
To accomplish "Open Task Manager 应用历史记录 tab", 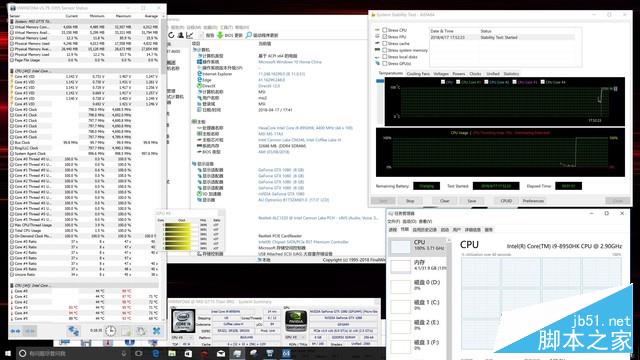I will pyautogui.click(x=424, y=230).
